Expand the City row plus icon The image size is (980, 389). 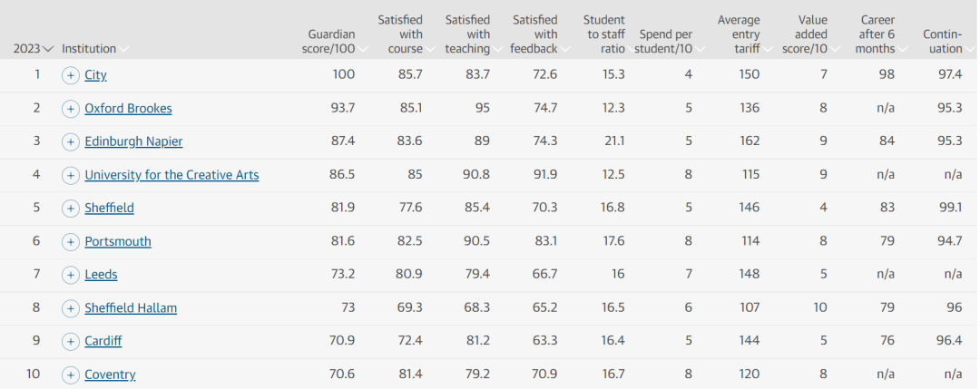(x=71, y=75)
